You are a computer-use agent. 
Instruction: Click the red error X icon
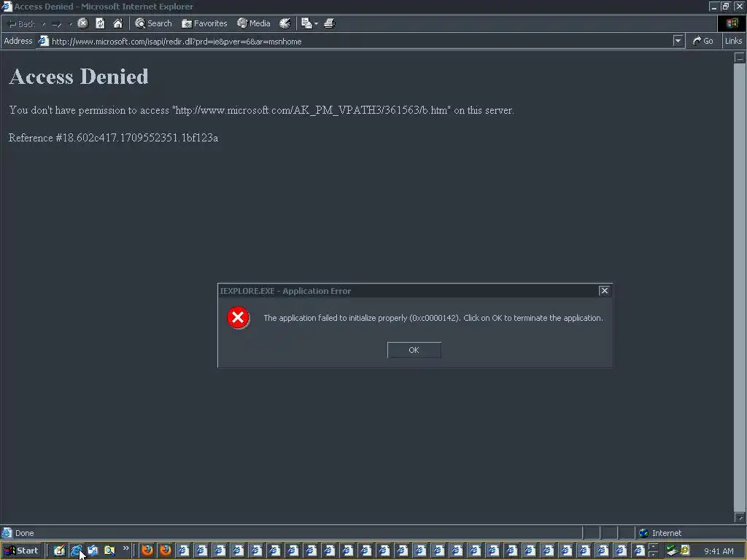tap(239, 318)
